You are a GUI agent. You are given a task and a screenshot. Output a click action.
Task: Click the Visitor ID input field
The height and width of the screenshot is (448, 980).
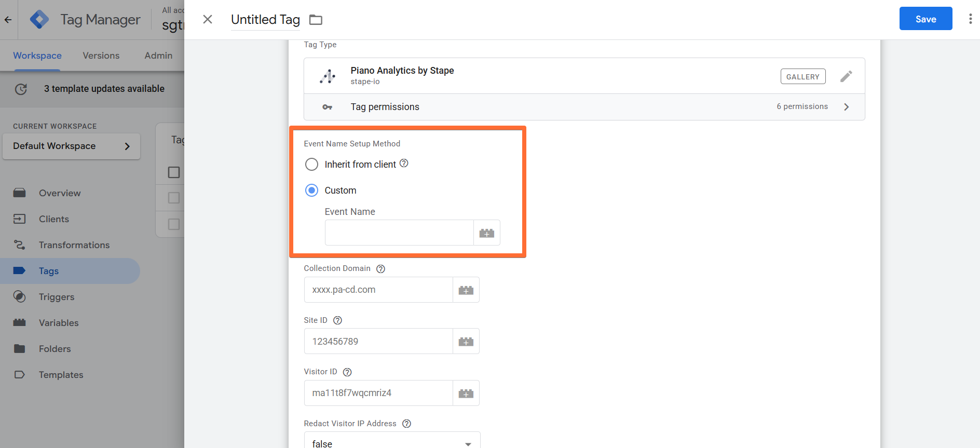coord(378,392)
